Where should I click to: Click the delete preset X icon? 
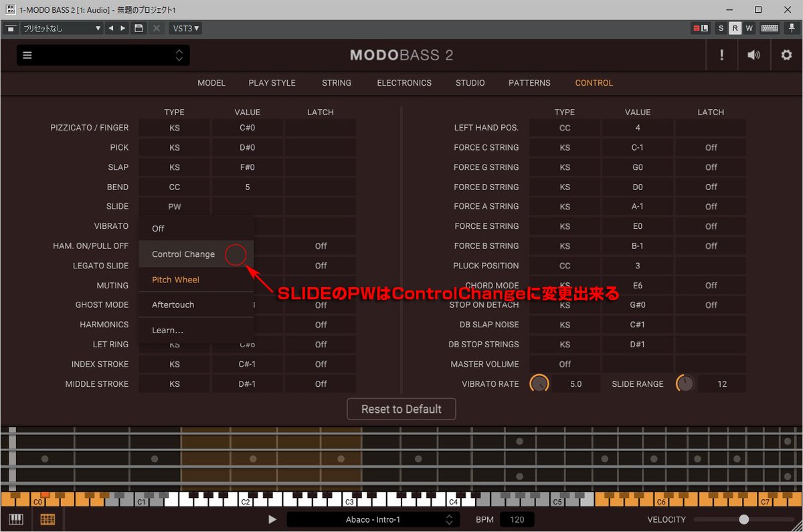pyautogui.click(x=157, y=28)
